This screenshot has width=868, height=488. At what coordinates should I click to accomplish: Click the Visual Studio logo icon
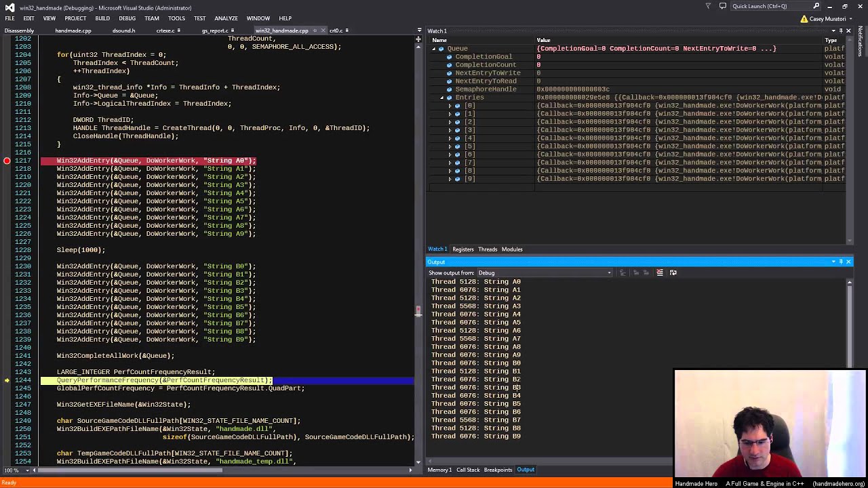(9, 7)
